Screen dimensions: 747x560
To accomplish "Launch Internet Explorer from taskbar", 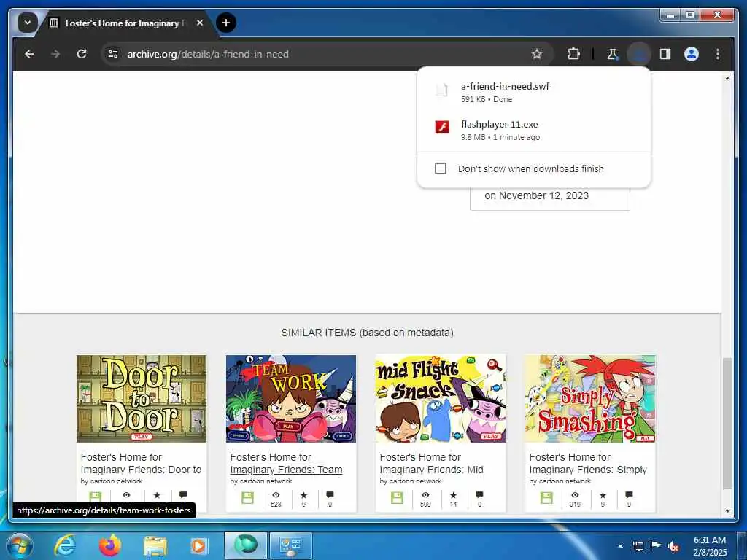I will (x=65, y=545).
